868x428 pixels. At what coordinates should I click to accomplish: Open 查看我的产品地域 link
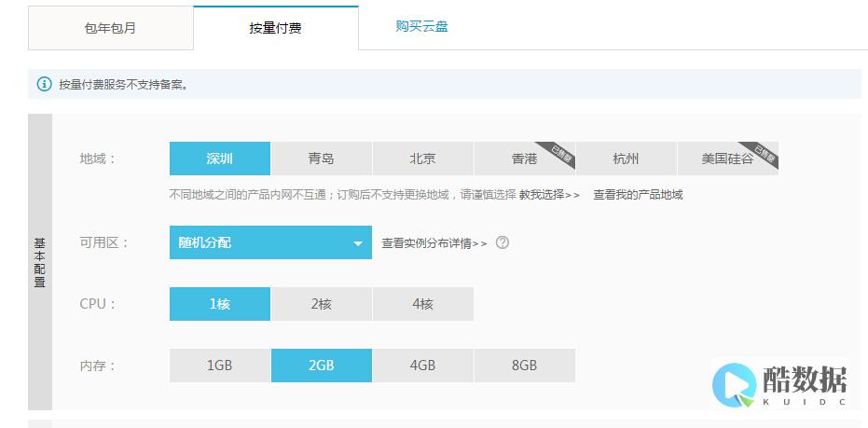pos(638,195)
